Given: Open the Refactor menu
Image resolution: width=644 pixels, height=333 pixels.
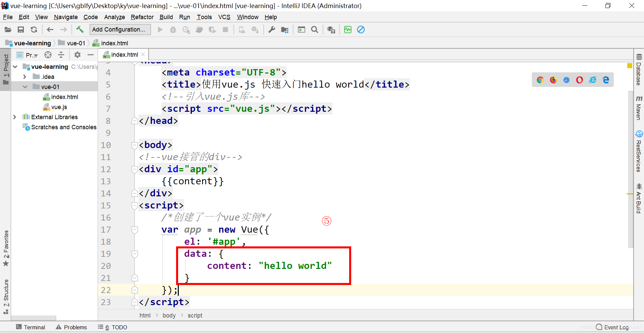Looking at the screenshot, I should point(142,17).
